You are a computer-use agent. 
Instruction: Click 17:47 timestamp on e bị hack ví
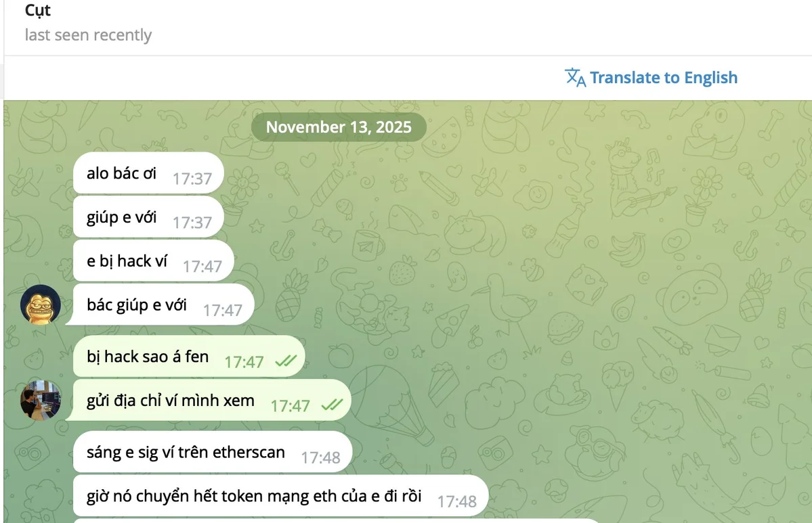tap(202, 267)
